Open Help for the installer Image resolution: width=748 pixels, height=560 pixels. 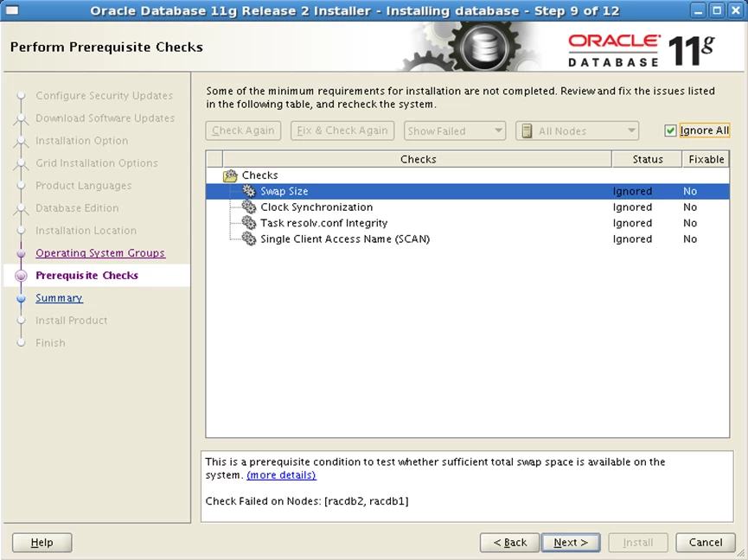[42, 543]
